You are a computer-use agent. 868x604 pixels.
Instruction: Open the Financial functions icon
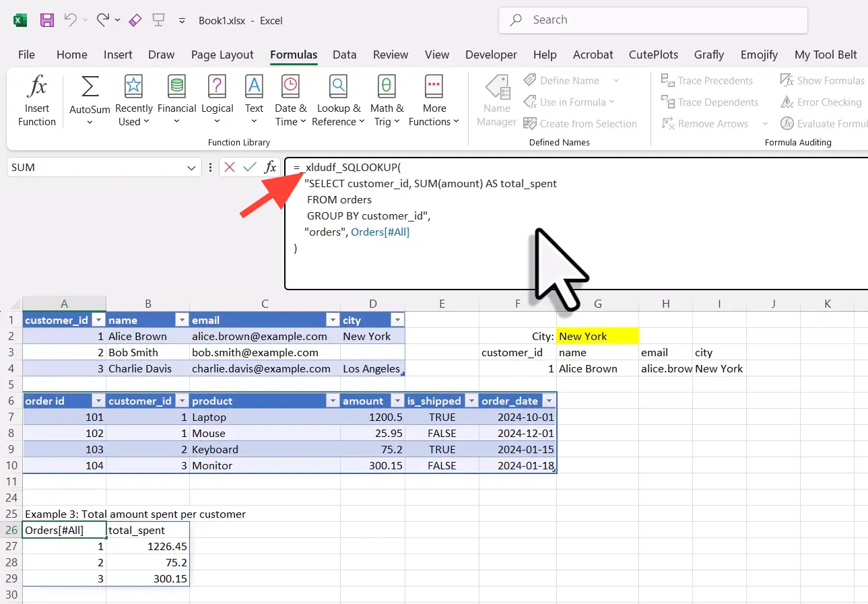click(x=176, y=88)
